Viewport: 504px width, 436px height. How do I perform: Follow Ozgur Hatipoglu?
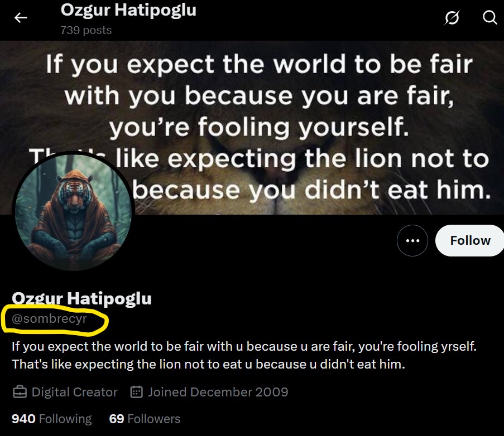point(470,240)
